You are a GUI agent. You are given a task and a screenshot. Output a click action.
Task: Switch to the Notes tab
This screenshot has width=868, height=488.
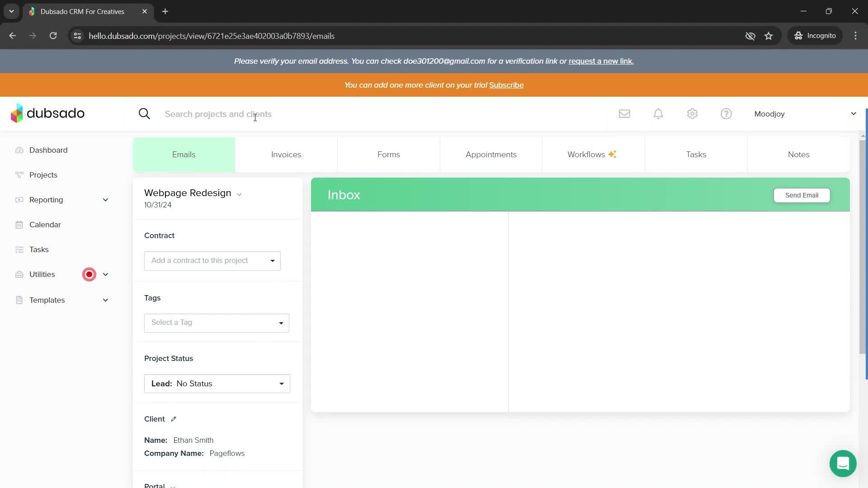pyautogui.click(x=799, y=155)
